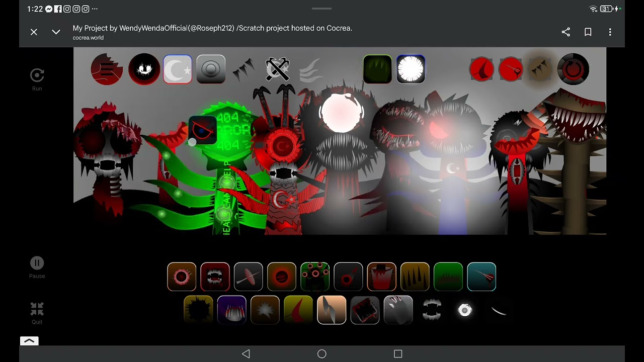Pick the white glowing burst tile
This screenshot has width=644, height=362.
coord(411,69)
